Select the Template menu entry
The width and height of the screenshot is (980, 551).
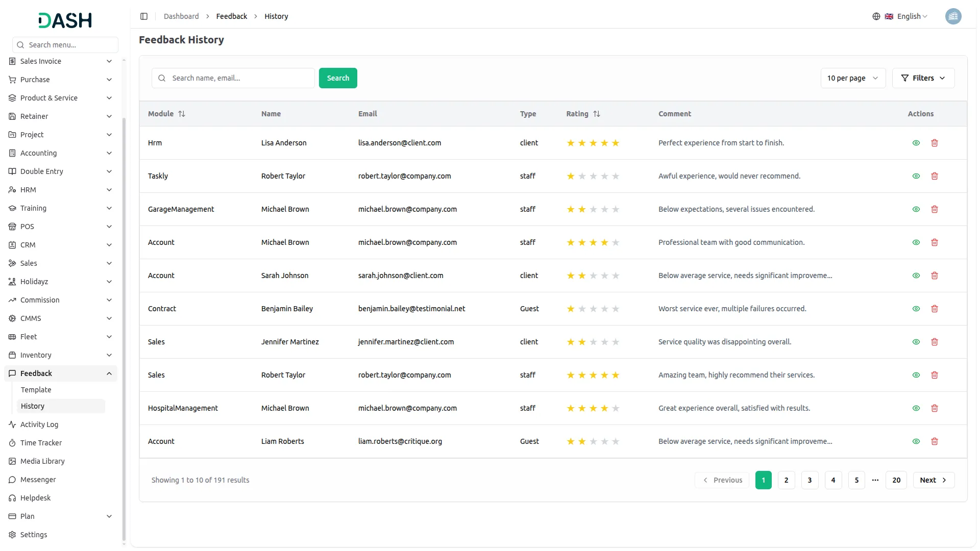pos(36,389)
